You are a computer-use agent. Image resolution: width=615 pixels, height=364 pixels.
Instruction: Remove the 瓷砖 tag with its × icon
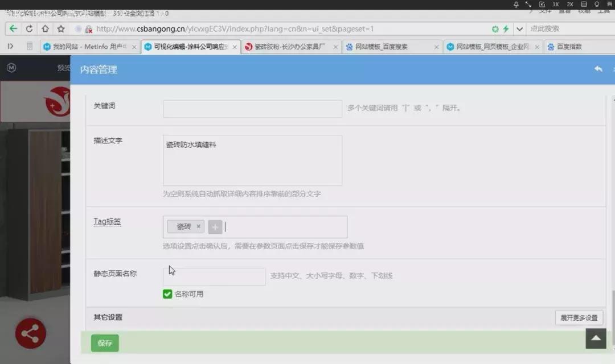click(x=198, y=226)
